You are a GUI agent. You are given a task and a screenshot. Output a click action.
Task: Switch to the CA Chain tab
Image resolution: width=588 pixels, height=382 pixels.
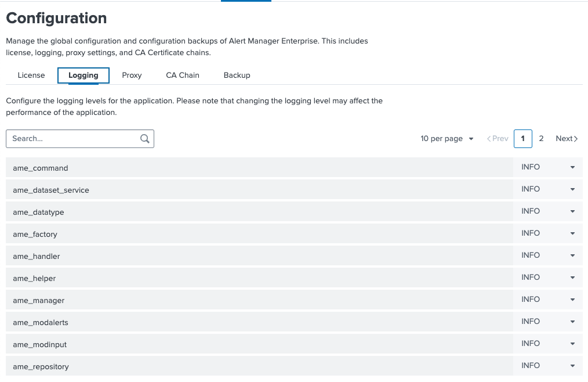pos(182,75)
